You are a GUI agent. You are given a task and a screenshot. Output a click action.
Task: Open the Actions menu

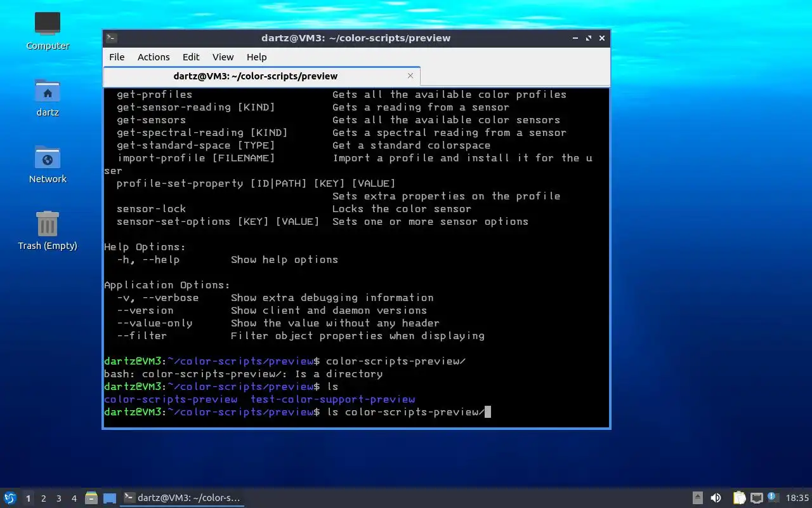pyautogui.click(x=154, y=57)
